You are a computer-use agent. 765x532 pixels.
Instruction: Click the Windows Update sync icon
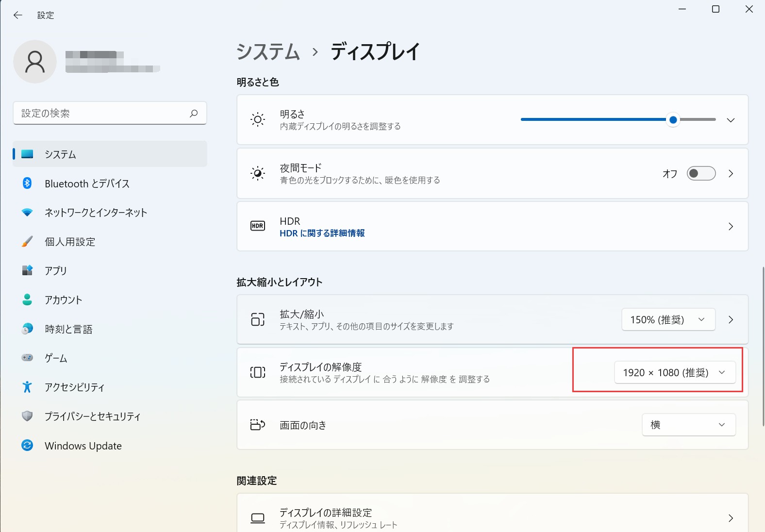(x=27, y=445)
